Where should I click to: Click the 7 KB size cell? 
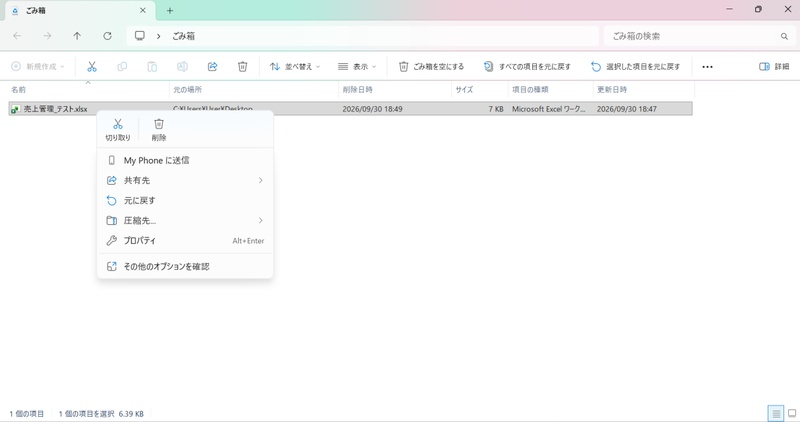click(496, 109)
